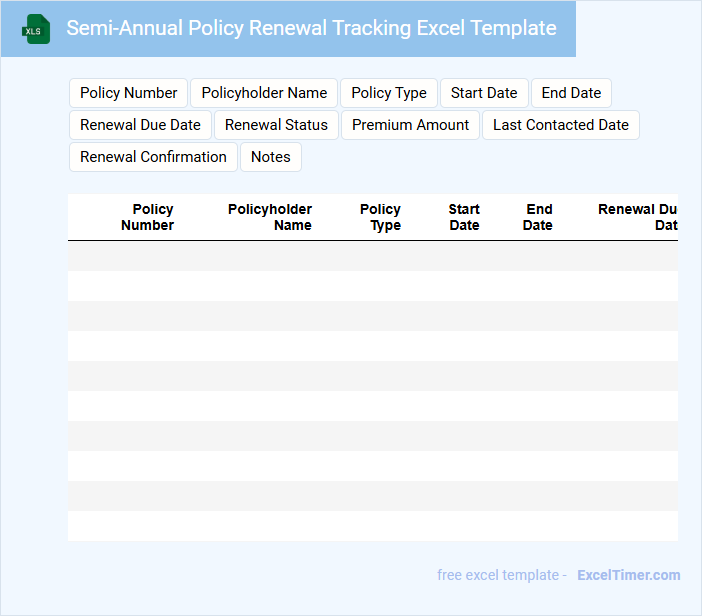This screenshot has width=702, height=616.
Task: Click the Start Date column header
Action: point(464,217)
